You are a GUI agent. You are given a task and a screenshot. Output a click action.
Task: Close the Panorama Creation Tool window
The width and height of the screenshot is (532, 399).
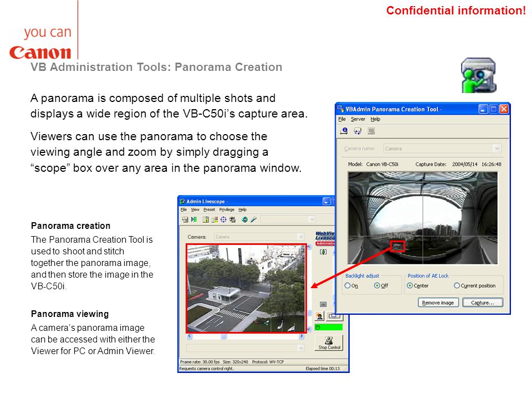coord(504,109)
